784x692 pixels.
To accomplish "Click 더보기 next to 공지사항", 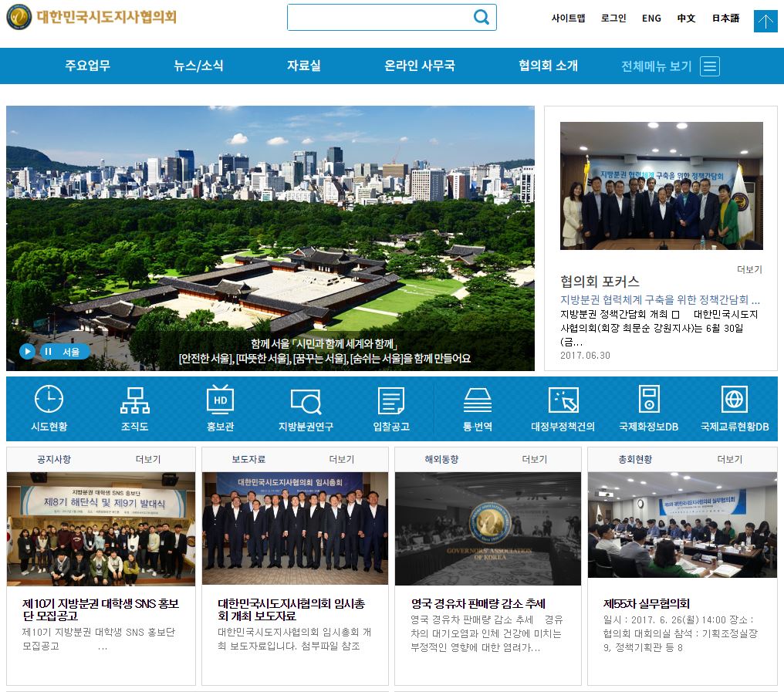I will tap(147, 460).
